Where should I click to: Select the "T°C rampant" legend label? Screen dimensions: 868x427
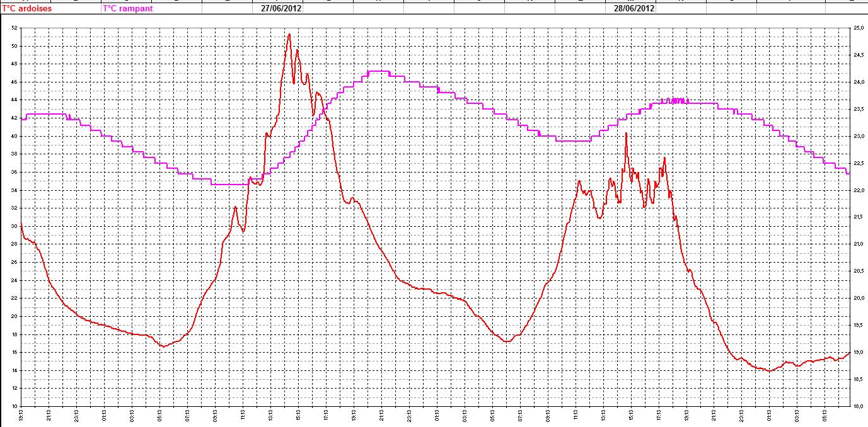(x=127, y=9)
